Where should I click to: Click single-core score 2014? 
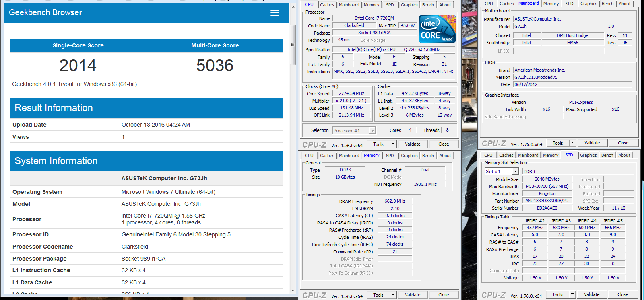point(78,66)
